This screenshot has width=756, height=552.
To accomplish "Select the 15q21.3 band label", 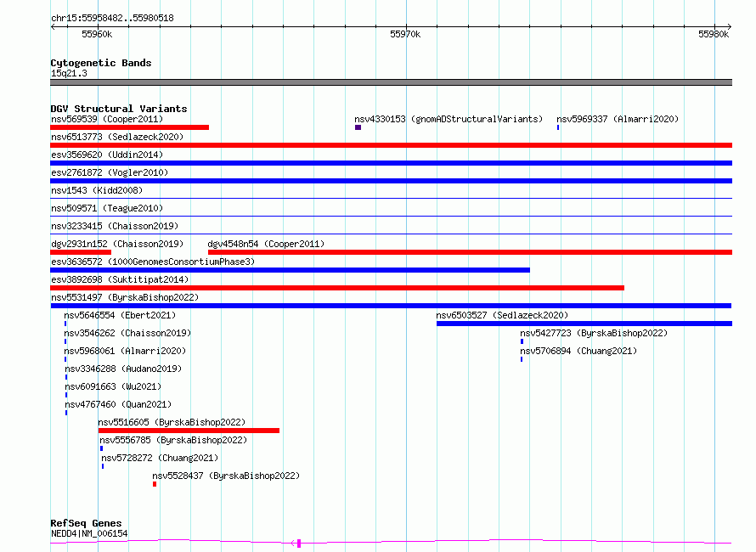I will coord(69,73).
